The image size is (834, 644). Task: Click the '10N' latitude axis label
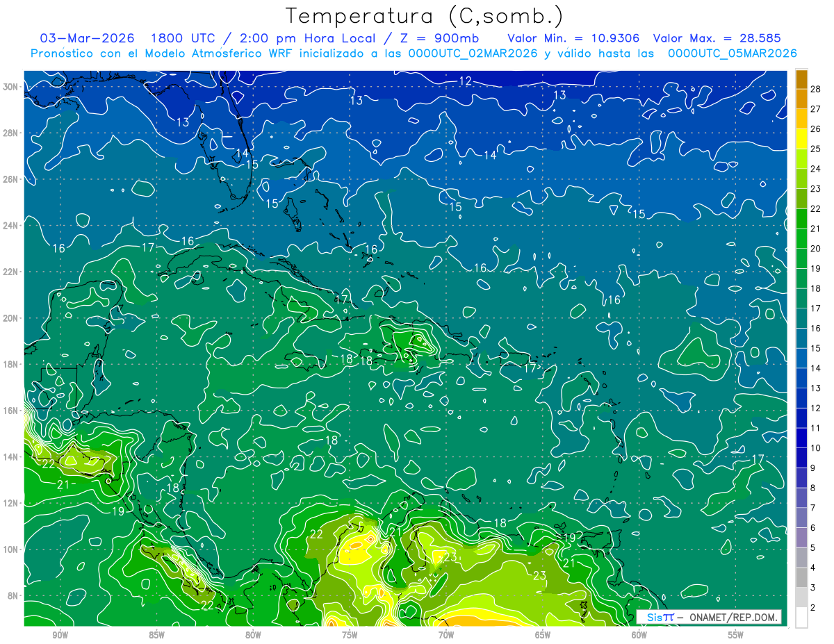coord(10,549)
